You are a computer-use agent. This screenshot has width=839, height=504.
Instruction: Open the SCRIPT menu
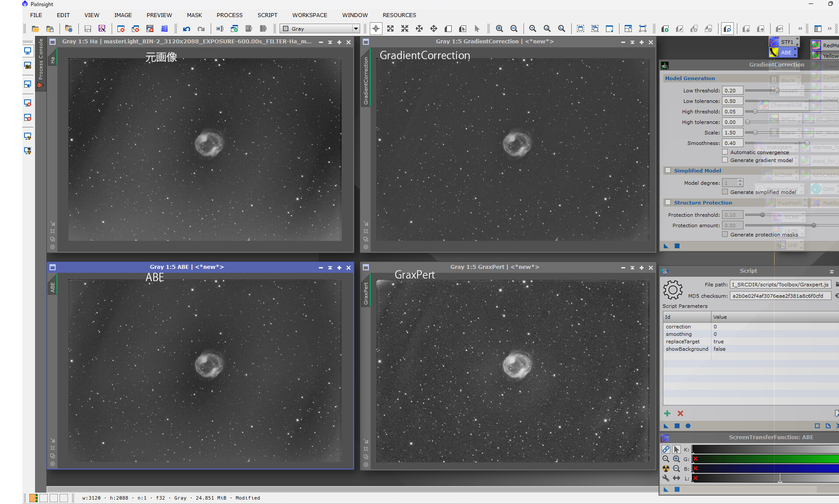267,15
